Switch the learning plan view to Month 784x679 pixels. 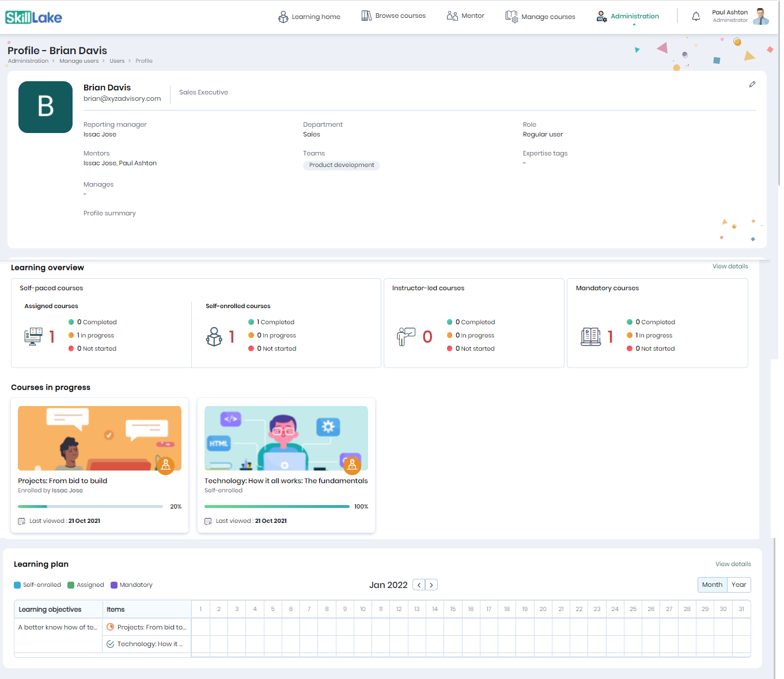(712, 585)
